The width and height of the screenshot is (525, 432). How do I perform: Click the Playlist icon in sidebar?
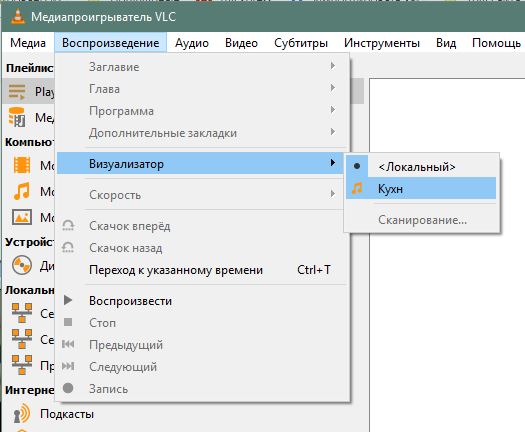[17, 91]
